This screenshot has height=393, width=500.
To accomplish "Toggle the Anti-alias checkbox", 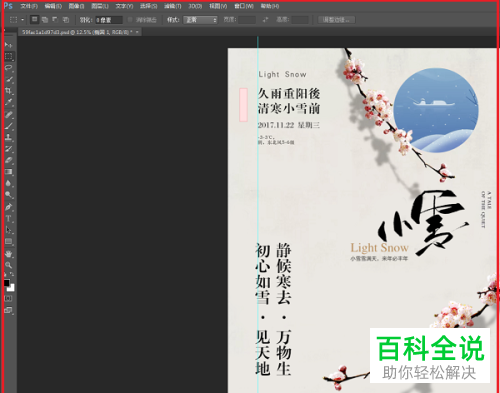I will click(130, 20).
